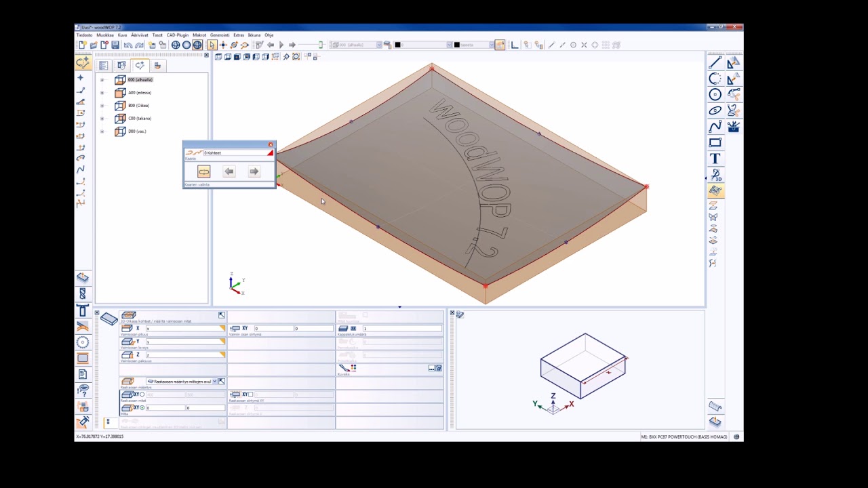Click the slider handle in the top toolbar
868x488 pixels.
coord(321,45)
